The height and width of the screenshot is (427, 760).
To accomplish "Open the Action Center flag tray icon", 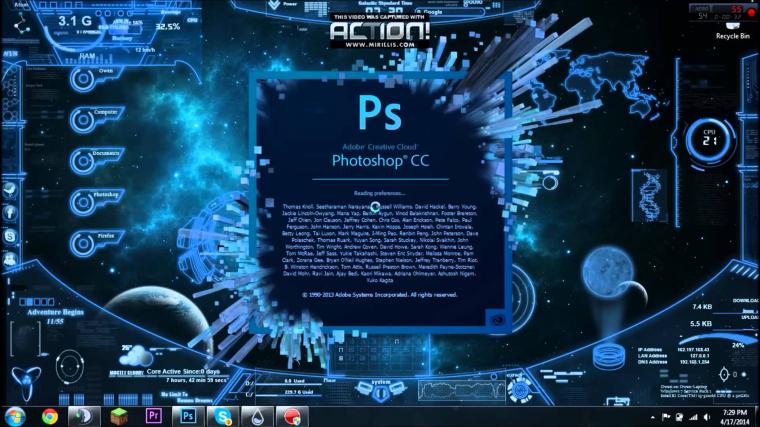I will pos(666,417).
